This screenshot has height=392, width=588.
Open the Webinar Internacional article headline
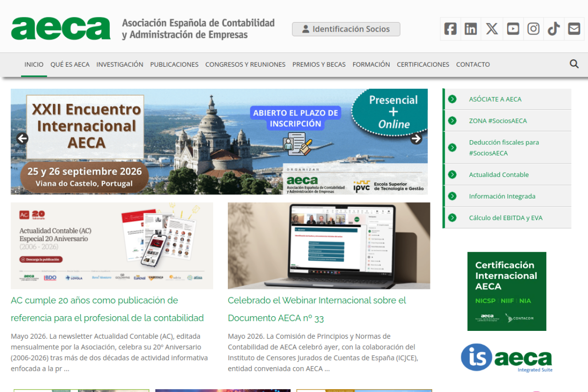[317, 309]
